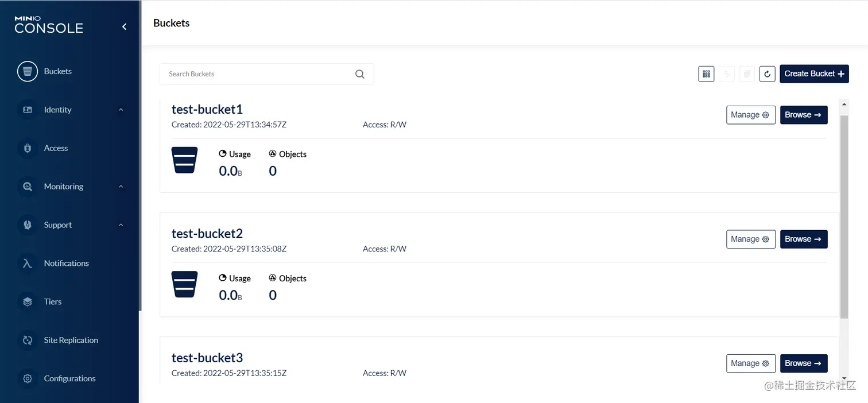Browse the test-bucket1 bucket
The image size is (868, 403).
803,115
